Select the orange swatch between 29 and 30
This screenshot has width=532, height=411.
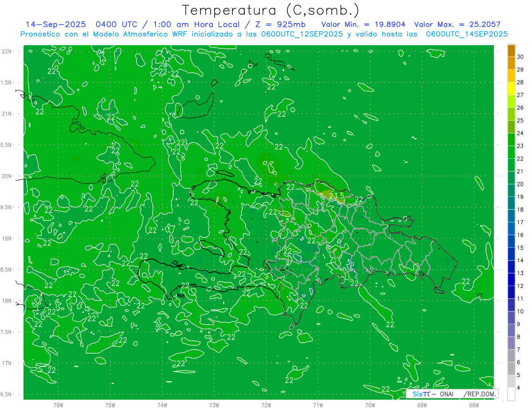(x=511, y=63)
